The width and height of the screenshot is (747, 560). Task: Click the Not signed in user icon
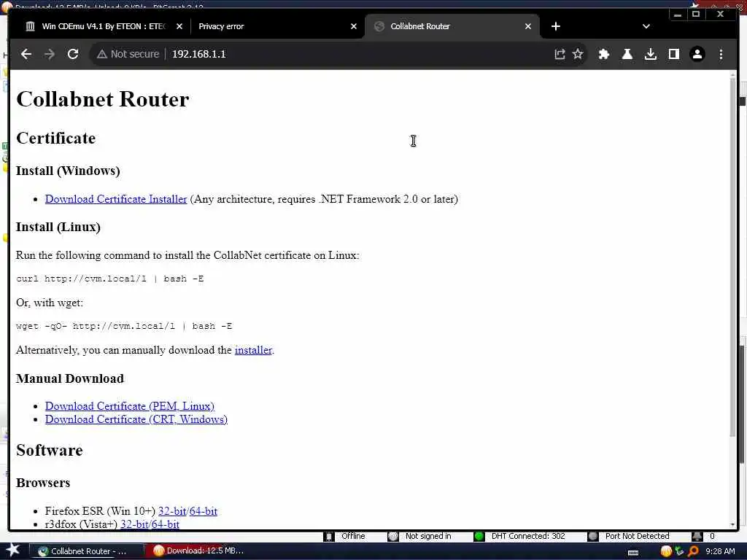pos(392,536)
